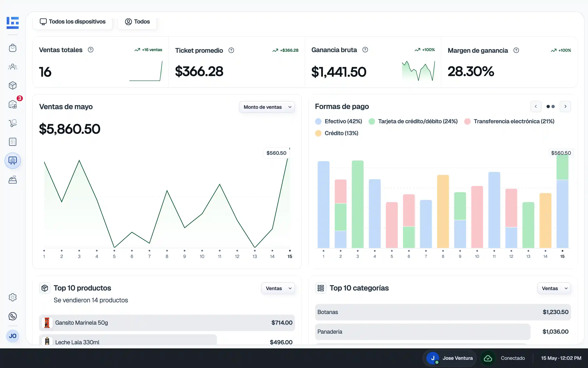This screenshot has width=588, height=368.
Task: Open the Monto de ventas dropdown
Action: point(267,107)
